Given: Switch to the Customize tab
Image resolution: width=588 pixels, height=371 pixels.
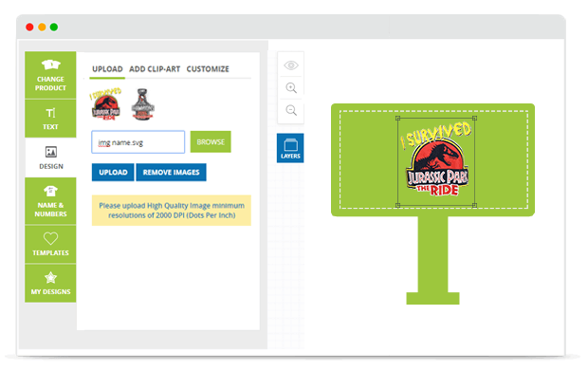Looking at the screenshot, I should coord(208,69).
